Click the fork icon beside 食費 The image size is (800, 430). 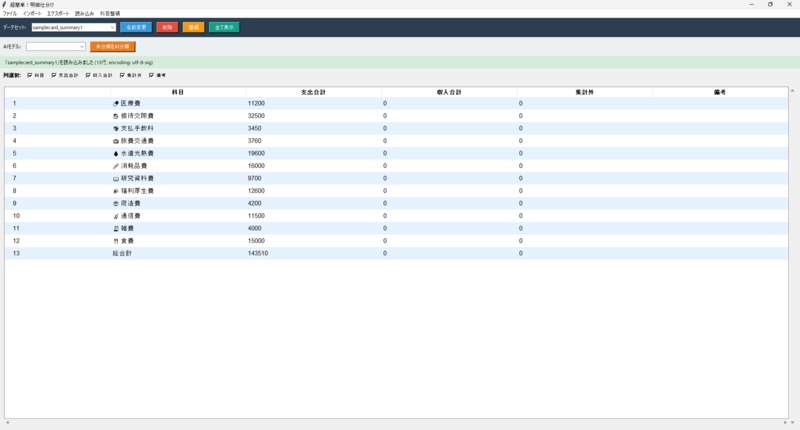coord(116,241)
